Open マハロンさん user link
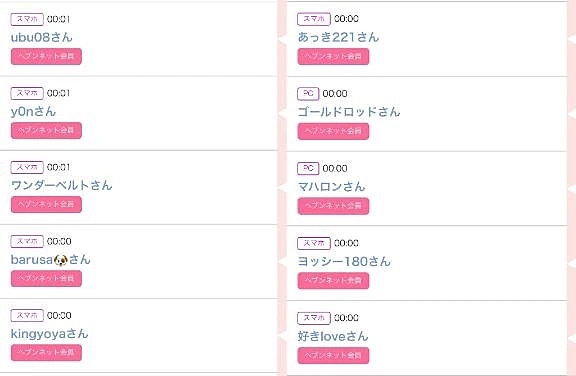Image resolution: width=576 pixels, height=376 pixels. (331, 187)
